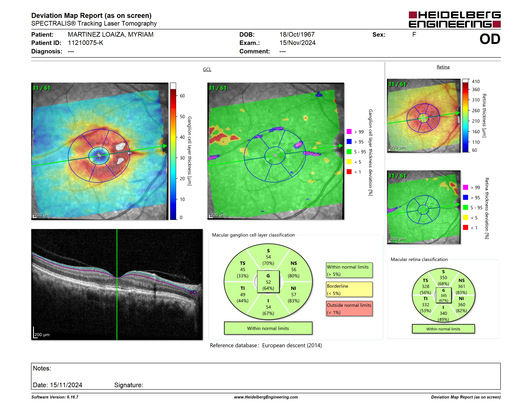
Task: Click the large OD eye indicator
Action: pos(490,39)
